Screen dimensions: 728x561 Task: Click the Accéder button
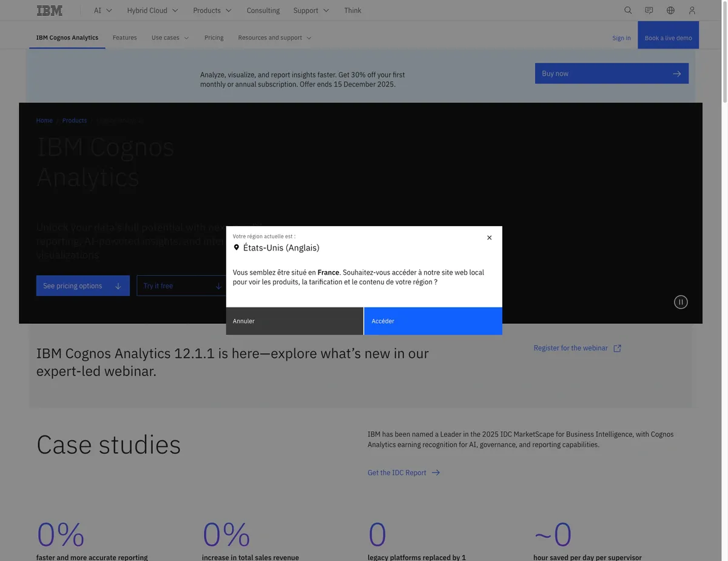tap(433, 321)
